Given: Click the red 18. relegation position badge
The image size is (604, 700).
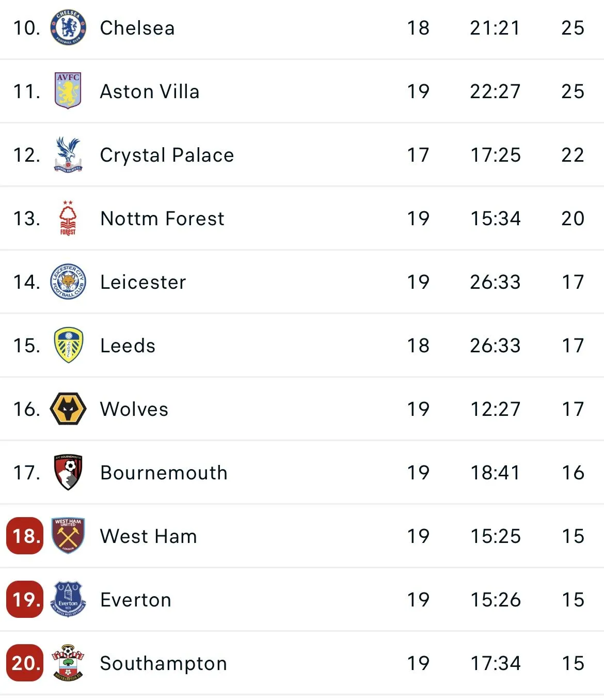Looking at the screenshot, I should (25, 536).
